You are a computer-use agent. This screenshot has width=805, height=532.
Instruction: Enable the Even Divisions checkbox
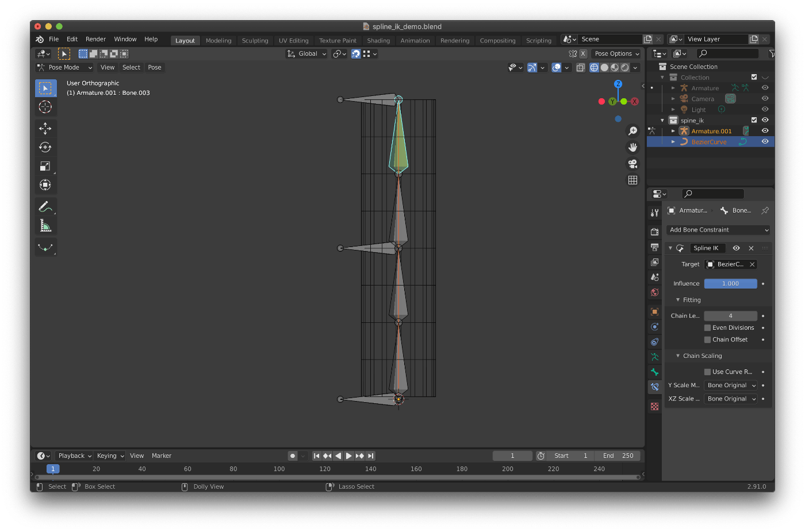(707, 327)
